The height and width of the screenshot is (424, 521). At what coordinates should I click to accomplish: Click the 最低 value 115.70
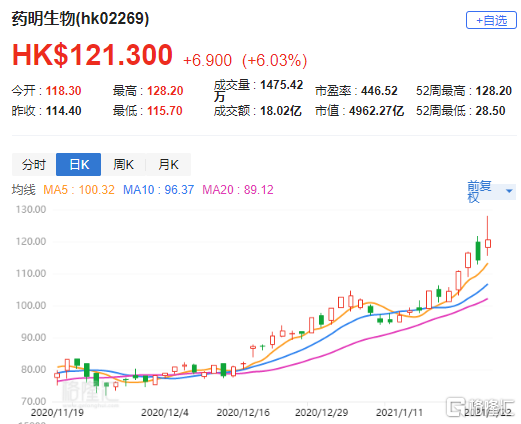click(x=165, y=111)
